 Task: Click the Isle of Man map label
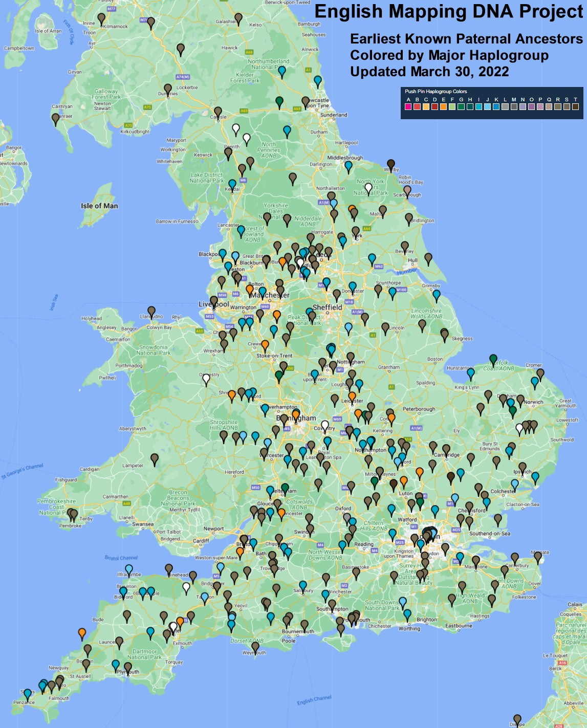99,206
